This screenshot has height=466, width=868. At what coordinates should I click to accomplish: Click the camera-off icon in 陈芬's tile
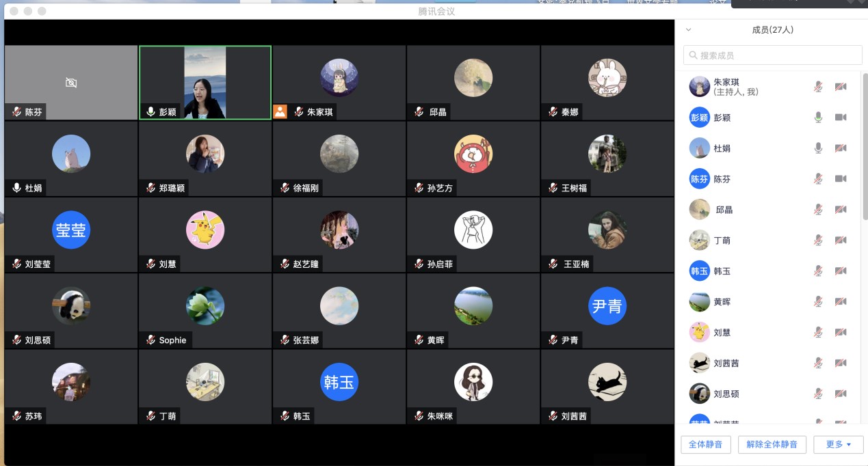click(71, 83)
